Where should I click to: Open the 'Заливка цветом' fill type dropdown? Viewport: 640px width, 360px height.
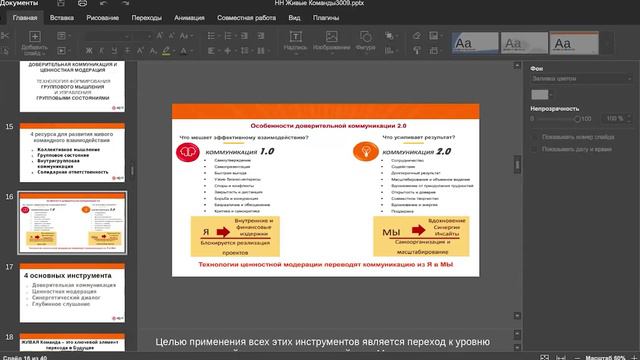(x=582, y=78)
